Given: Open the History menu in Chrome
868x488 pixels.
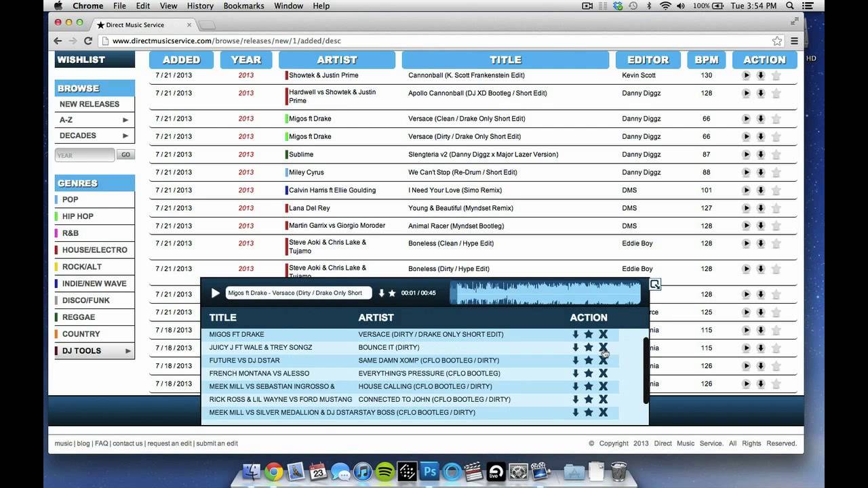Looking at the screenshot, I should [200, 6].
